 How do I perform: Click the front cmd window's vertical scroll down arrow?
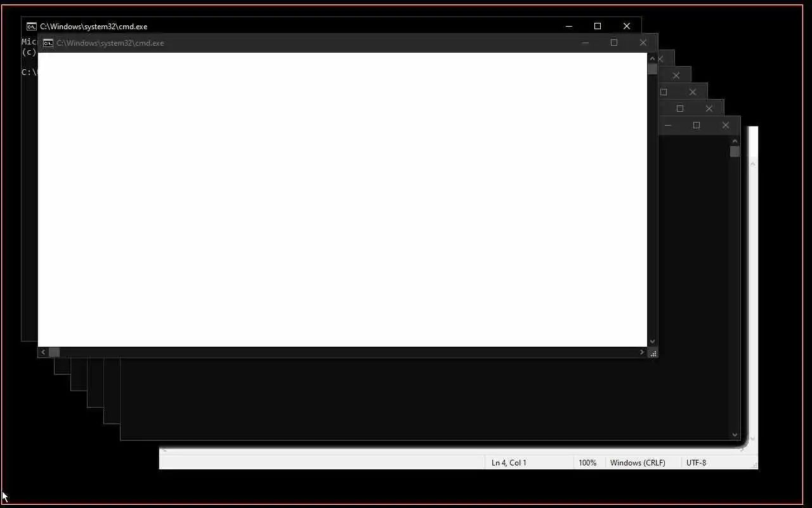pyautogui.click(x=652, y=342)
